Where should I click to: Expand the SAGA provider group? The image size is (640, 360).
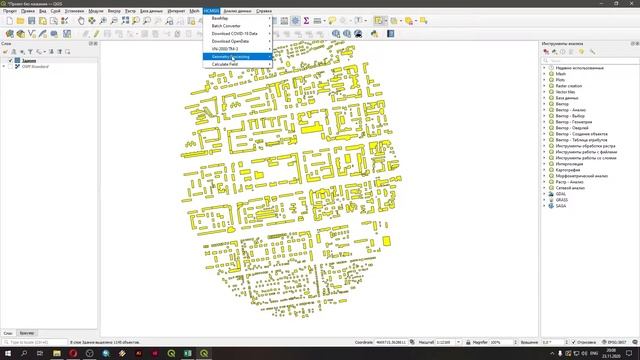[544, 206]
